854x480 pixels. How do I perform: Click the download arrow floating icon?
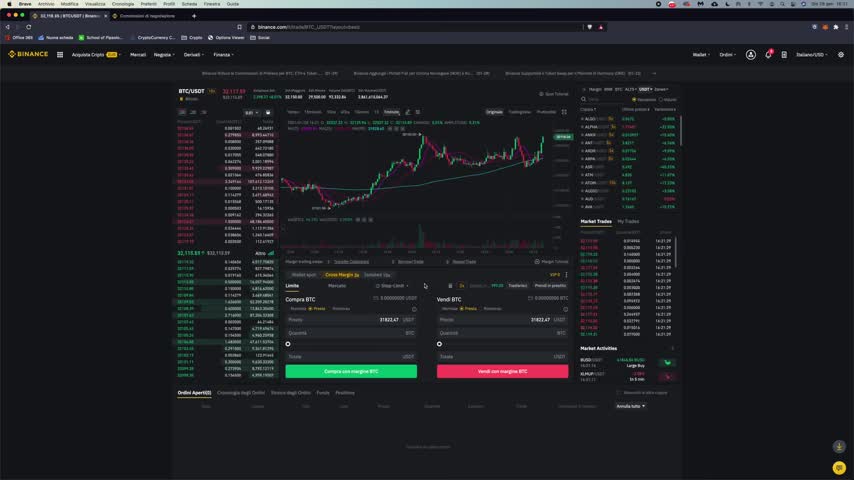839,446
